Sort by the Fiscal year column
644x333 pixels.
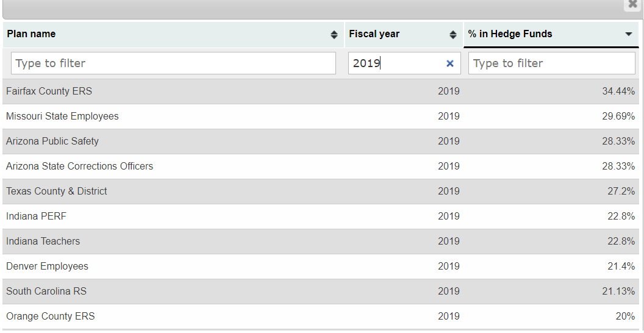(453, 35)
